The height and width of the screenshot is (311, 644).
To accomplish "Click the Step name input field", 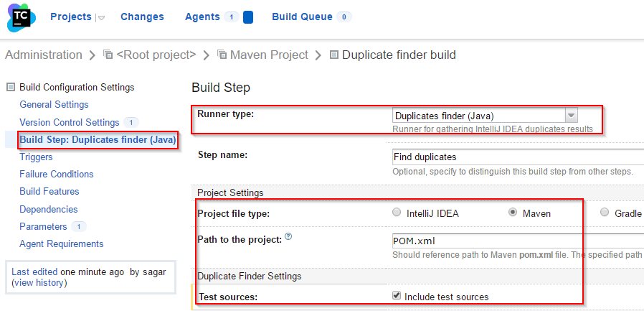I will pyautogui.click(x=518, y=157).
